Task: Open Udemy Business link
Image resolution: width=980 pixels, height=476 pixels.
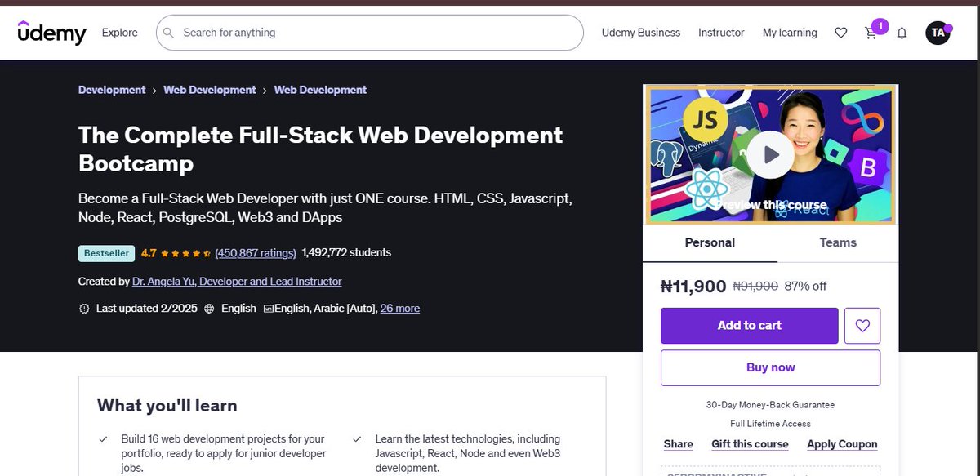Action: 641,33
